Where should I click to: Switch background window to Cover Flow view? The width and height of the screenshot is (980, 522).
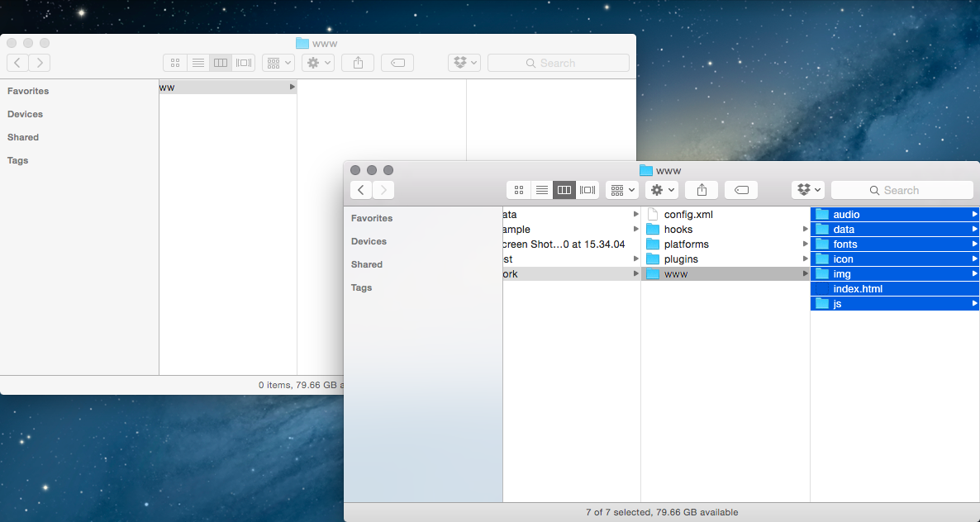tap(244, 63)
